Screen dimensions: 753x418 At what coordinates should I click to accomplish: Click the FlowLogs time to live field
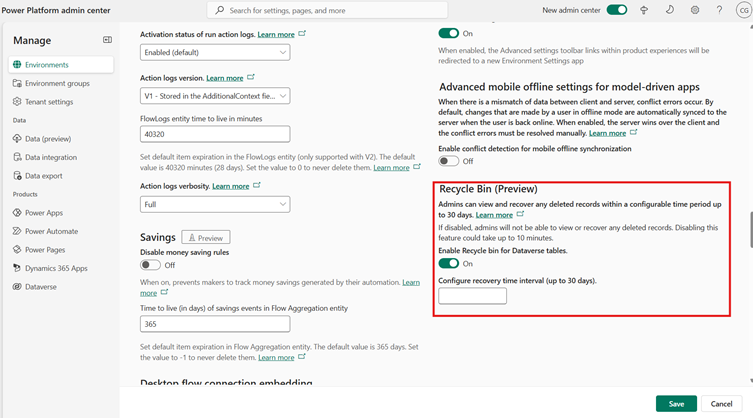(x=215, y=134)
